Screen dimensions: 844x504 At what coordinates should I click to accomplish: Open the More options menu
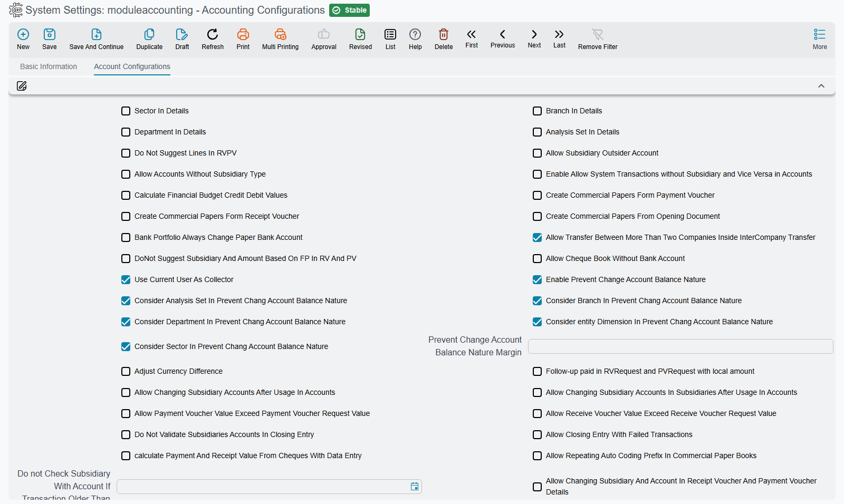pos(820,39)
